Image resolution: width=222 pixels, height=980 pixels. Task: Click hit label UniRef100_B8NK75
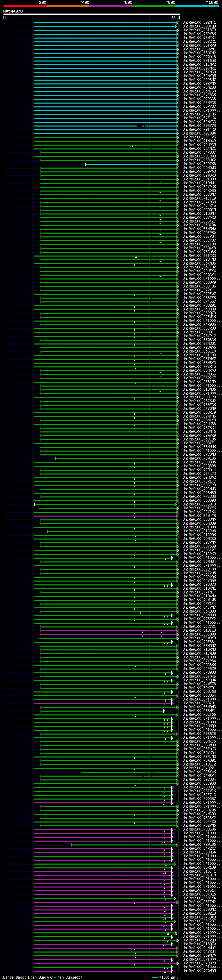click(x=199, y=741)
